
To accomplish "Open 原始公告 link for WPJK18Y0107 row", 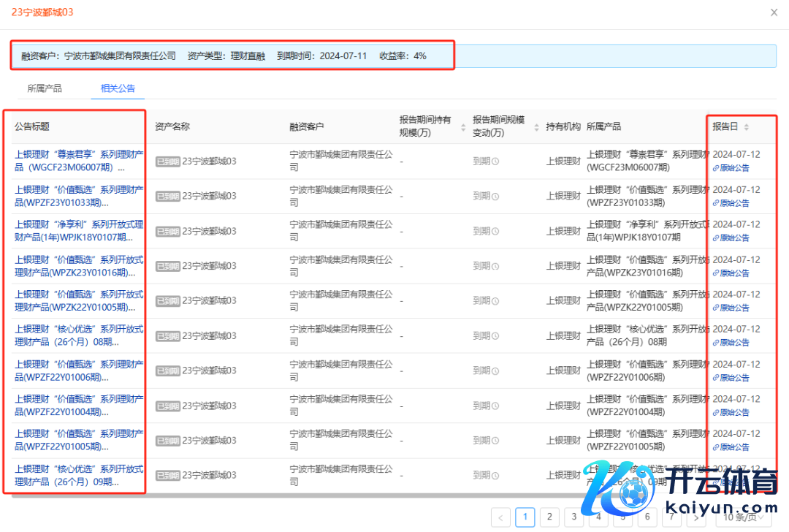I will [731, 238].
